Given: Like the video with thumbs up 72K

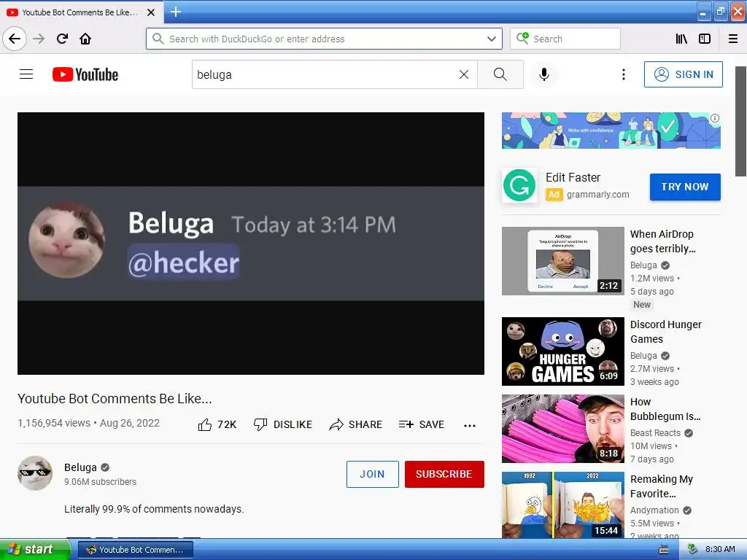Looking at the screenshot, I should 217,424.
